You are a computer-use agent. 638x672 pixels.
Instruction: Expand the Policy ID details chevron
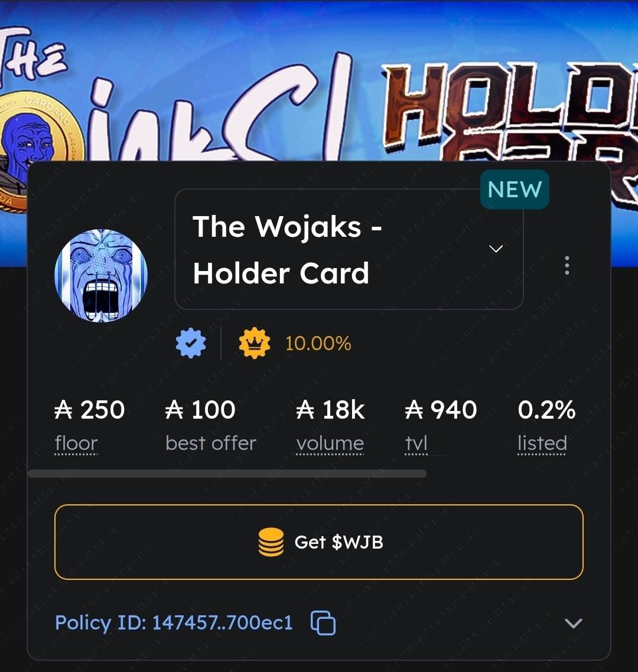pos(573,623)
